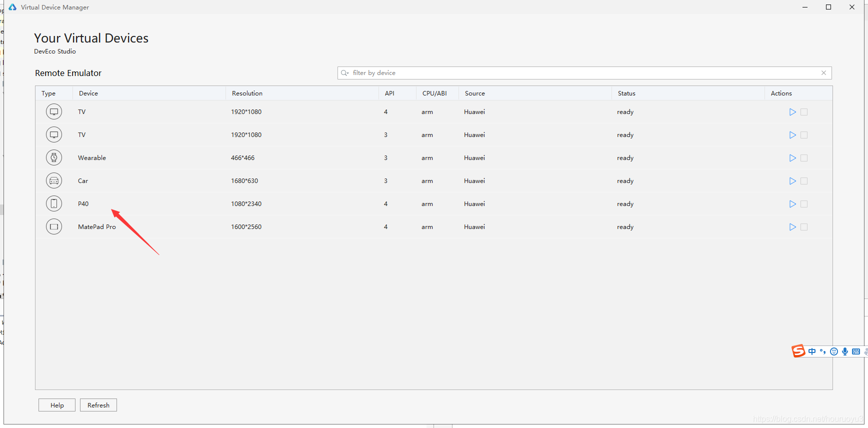Click the TV type icon in the API 3 row
Viewport: 868px width, 428px height.
(x=54, y=134)
